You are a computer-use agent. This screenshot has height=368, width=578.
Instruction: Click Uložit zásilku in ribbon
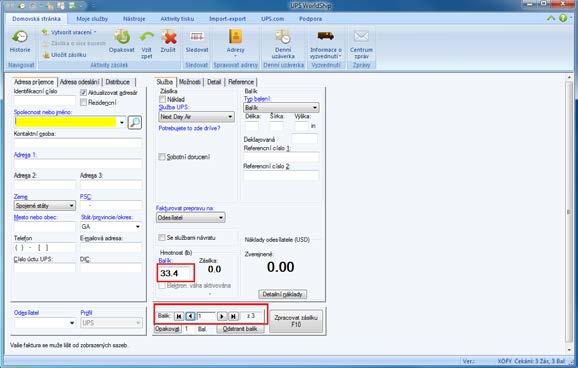click(x=64, y=55)
